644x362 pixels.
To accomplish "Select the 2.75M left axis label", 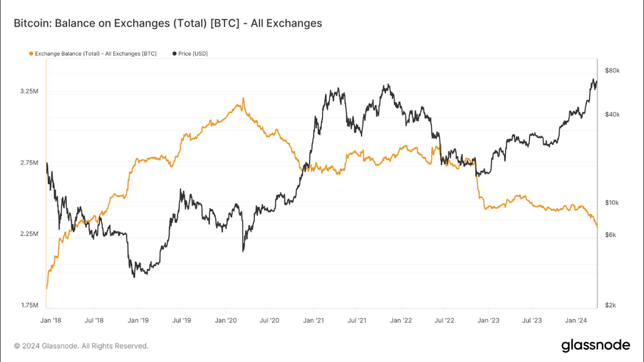I will click(29, 163).
